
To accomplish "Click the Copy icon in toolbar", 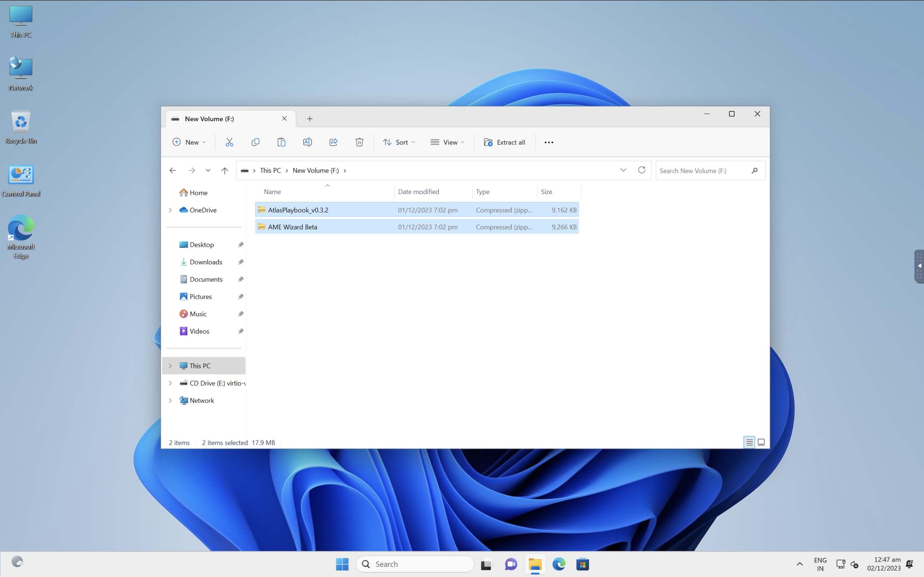I will pos(255,142).
